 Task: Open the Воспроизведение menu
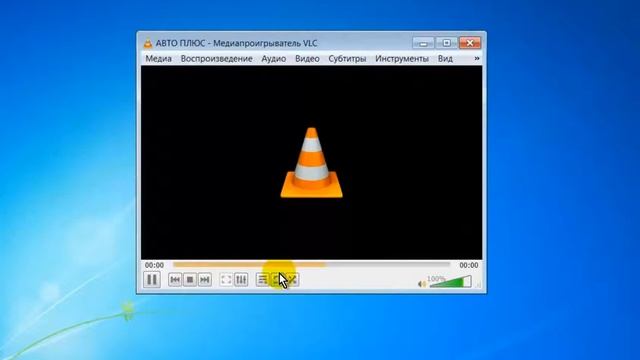[x=216, y=58]
